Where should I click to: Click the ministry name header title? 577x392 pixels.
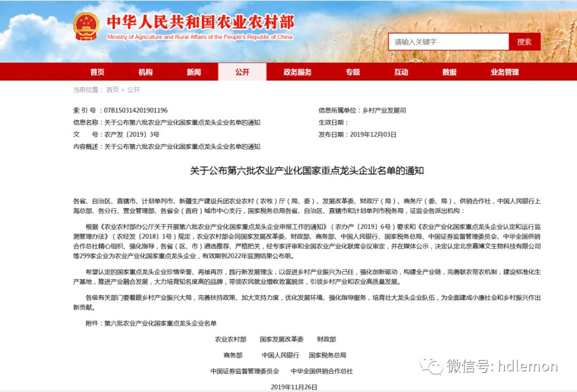200,22
